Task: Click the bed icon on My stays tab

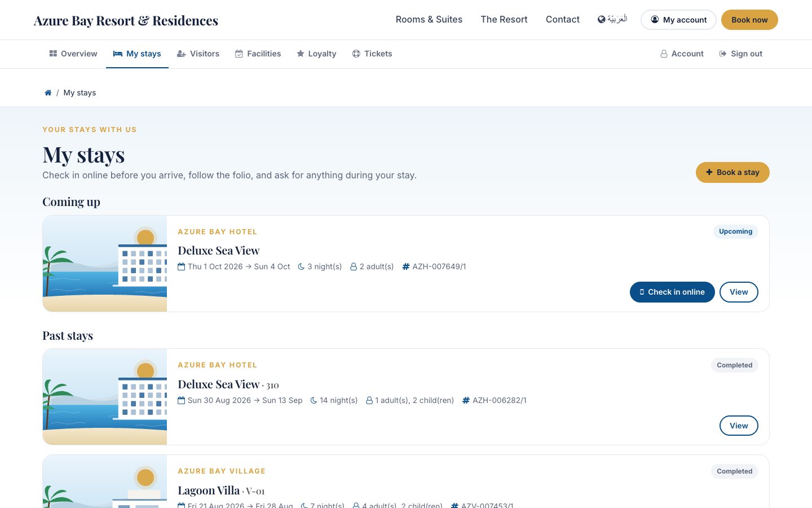Action: coord(118,54)
